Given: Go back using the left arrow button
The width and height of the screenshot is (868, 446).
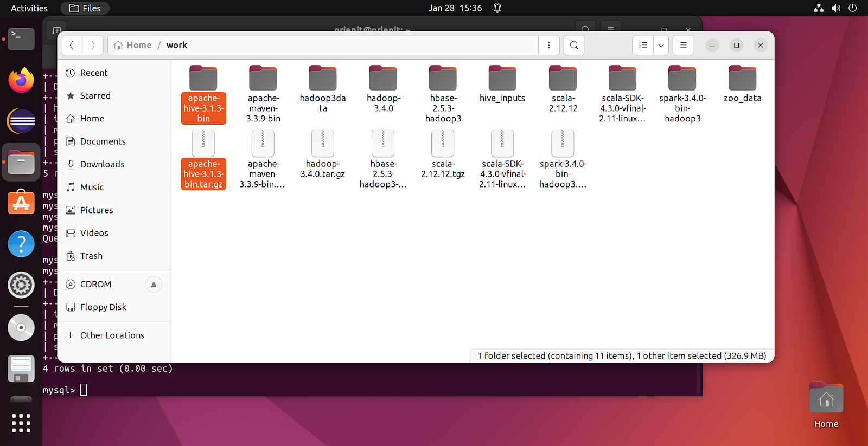Looking at the screenshot, I should 72,45.
